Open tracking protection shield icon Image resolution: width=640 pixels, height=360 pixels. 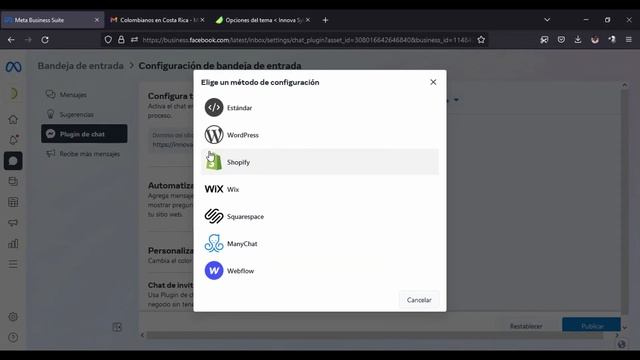pos(108,40)
